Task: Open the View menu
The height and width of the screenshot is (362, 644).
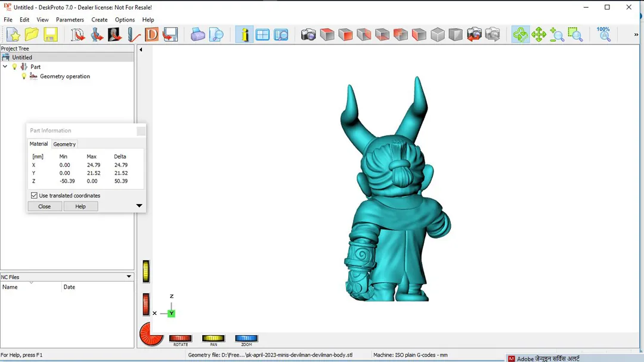Action: [x=42, y=20]
